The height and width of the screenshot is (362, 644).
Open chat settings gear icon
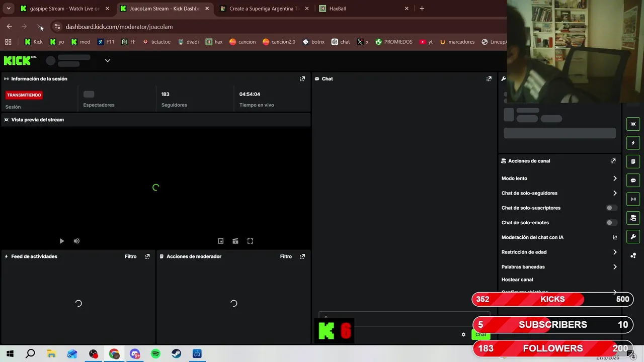(463, 334)
